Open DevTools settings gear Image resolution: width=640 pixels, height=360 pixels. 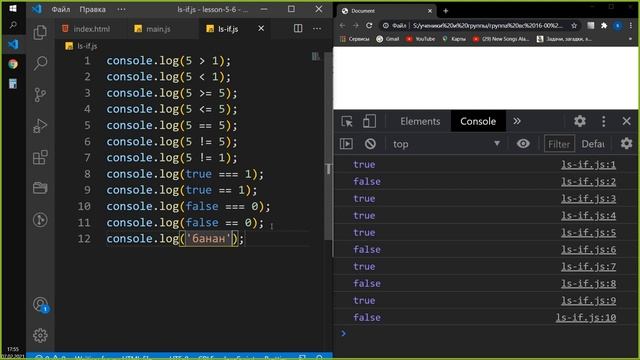point(580,121)
